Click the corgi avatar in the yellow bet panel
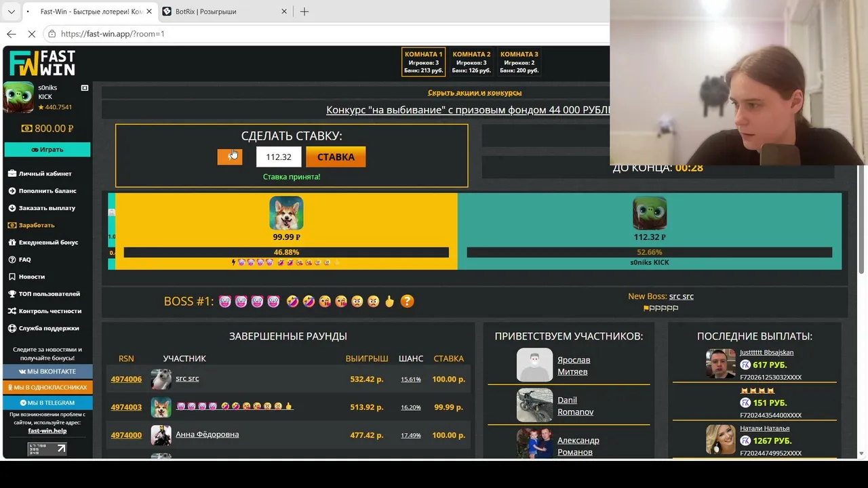 tap(286, 213)
